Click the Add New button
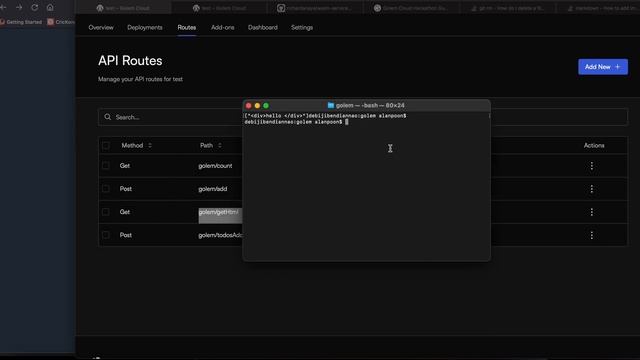 click(603, 67)
